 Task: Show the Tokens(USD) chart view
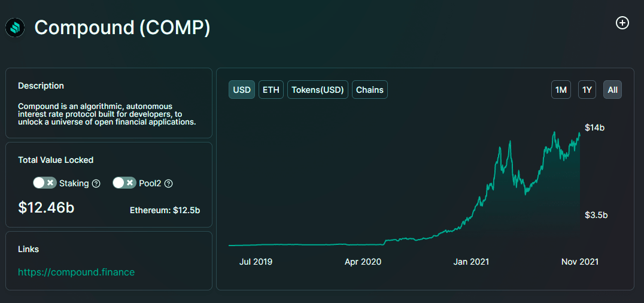(x=318, y=90)
